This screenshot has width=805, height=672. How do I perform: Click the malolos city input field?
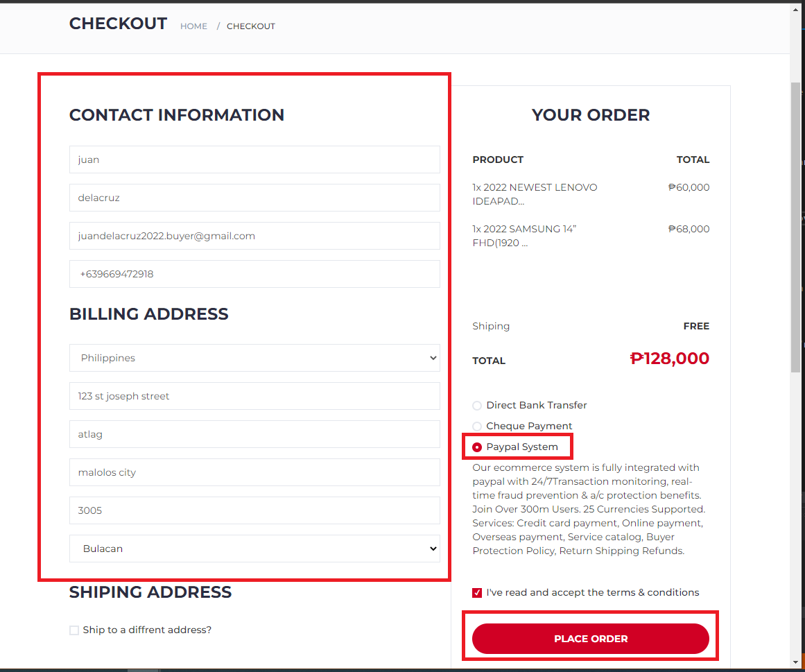[254, 472]
